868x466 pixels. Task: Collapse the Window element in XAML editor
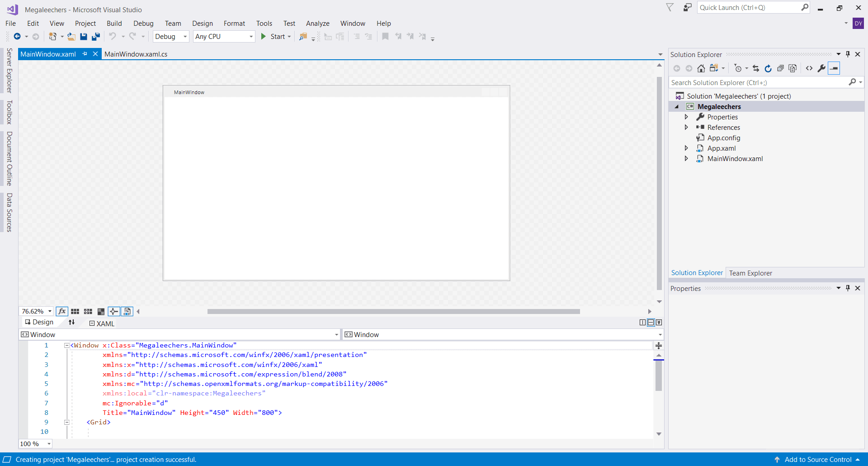click(x=67, y=345)
